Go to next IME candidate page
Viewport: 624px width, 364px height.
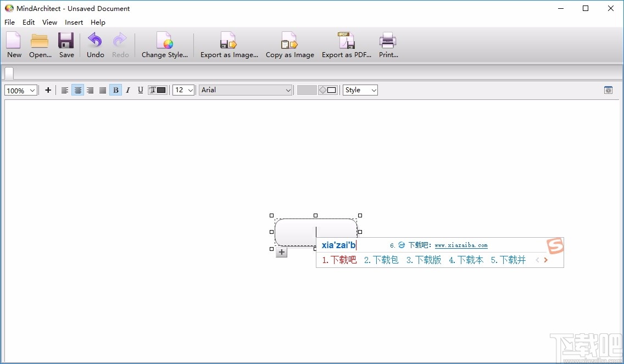[546, 260]
